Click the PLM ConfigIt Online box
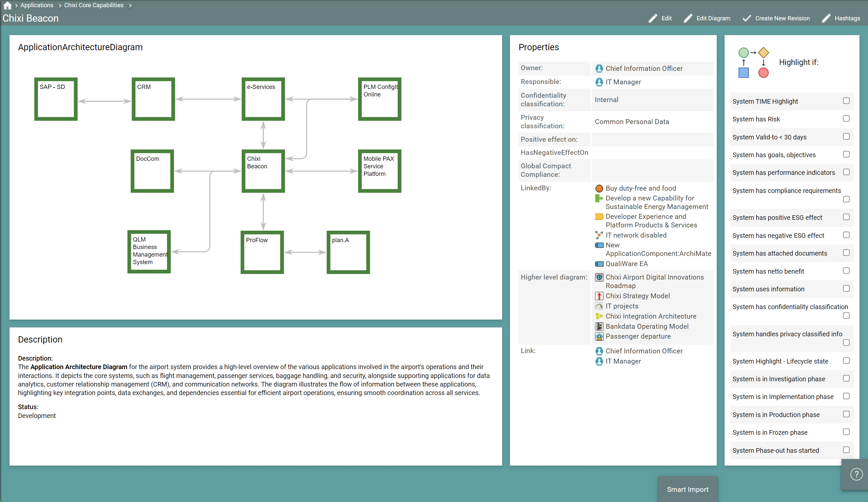 coord(380,99)
